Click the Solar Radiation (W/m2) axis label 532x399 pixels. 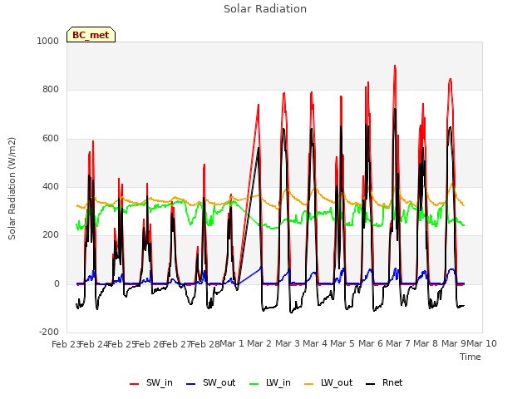tap(12, 189)
